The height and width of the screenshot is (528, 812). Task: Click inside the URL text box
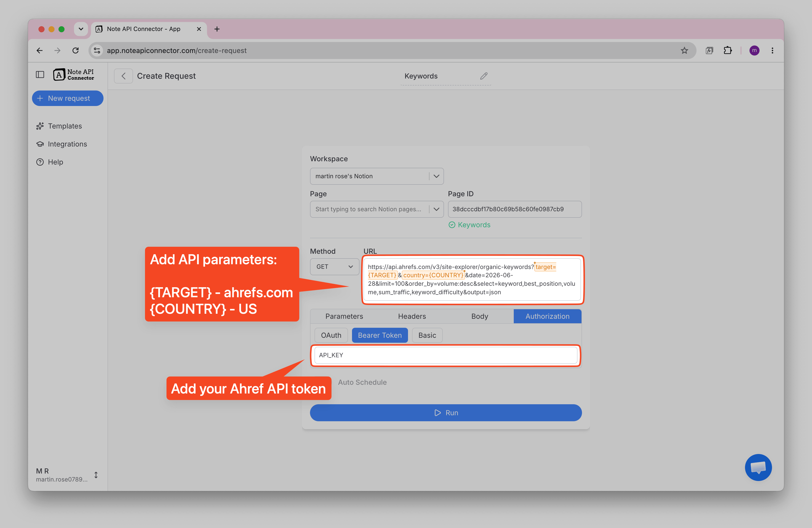[472, 279]
